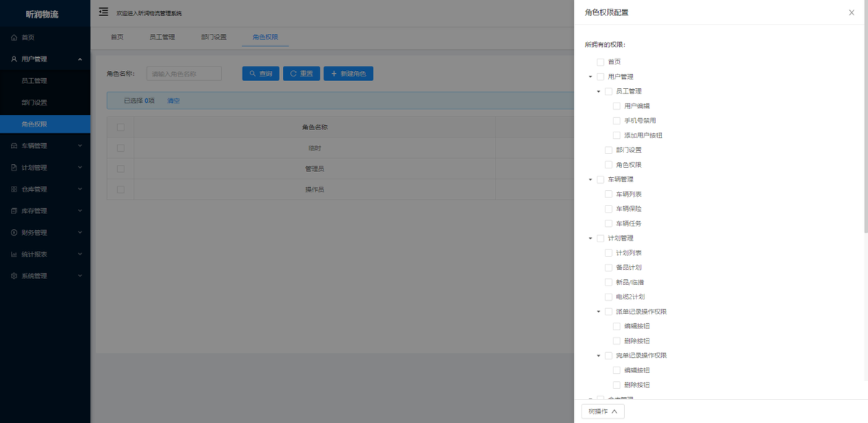
Task: Open the 树操作 dropdown at drawer bottom
Action: point(603,411)
